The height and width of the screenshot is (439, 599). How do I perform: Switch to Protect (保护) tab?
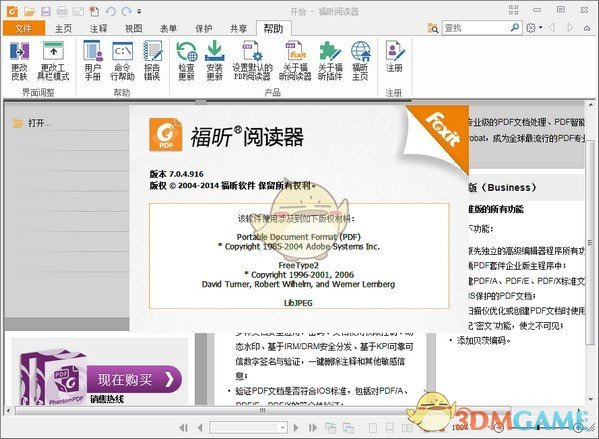tap(204, 28)
